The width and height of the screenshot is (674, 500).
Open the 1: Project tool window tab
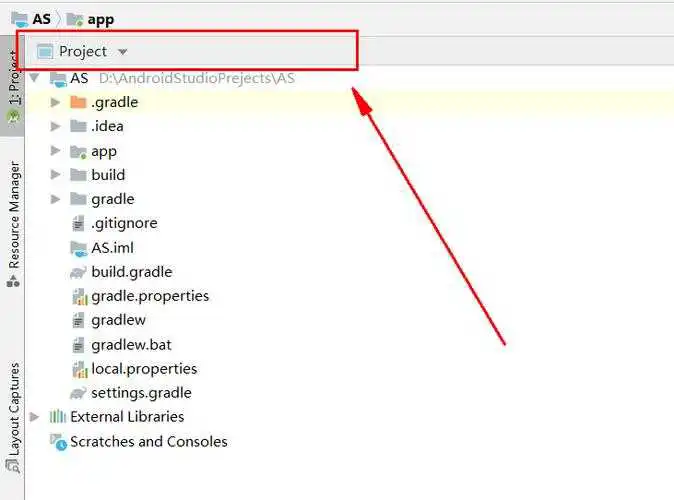click(13, 78)
